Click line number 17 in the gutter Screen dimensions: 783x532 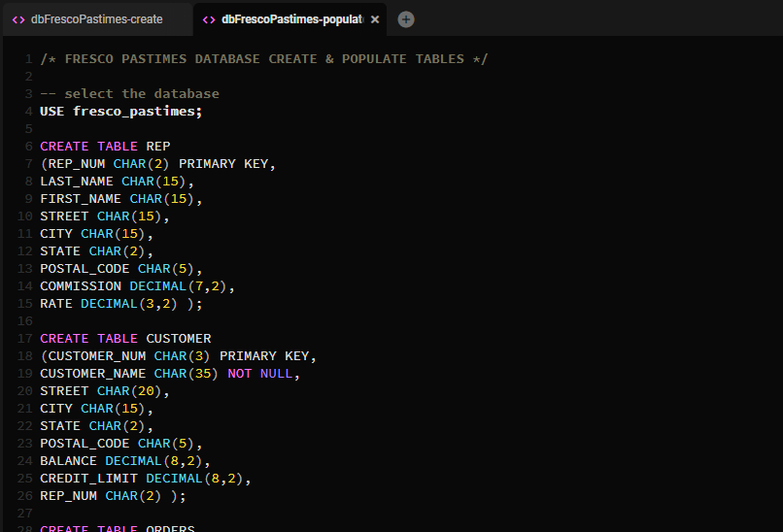point(25,339)
